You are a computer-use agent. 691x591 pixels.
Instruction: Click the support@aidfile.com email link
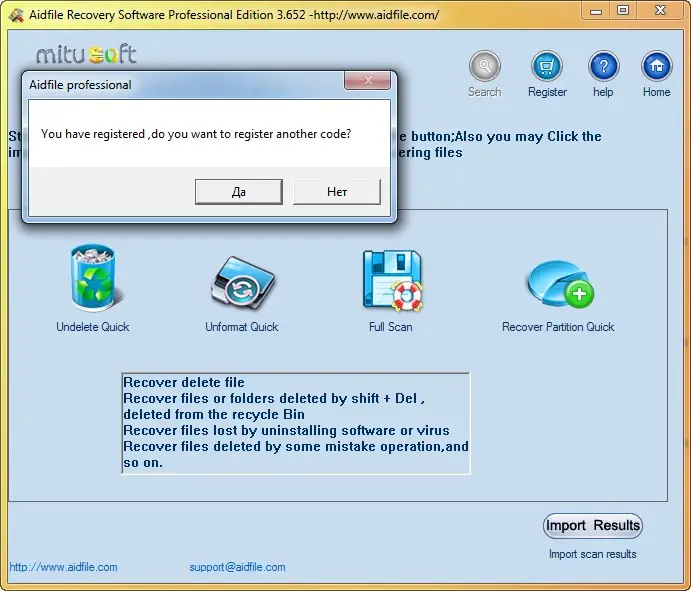tap(237, 567)
